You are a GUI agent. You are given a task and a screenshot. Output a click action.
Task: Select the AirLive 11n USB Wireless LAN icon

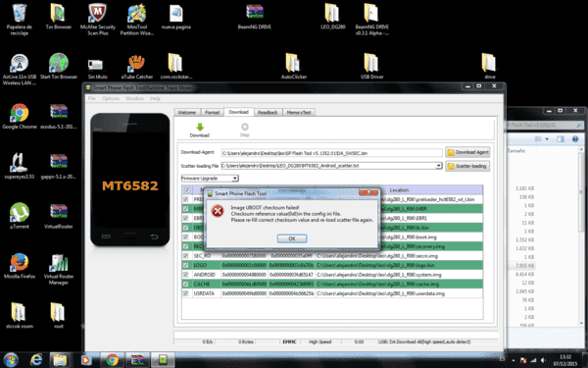(20, 69)
